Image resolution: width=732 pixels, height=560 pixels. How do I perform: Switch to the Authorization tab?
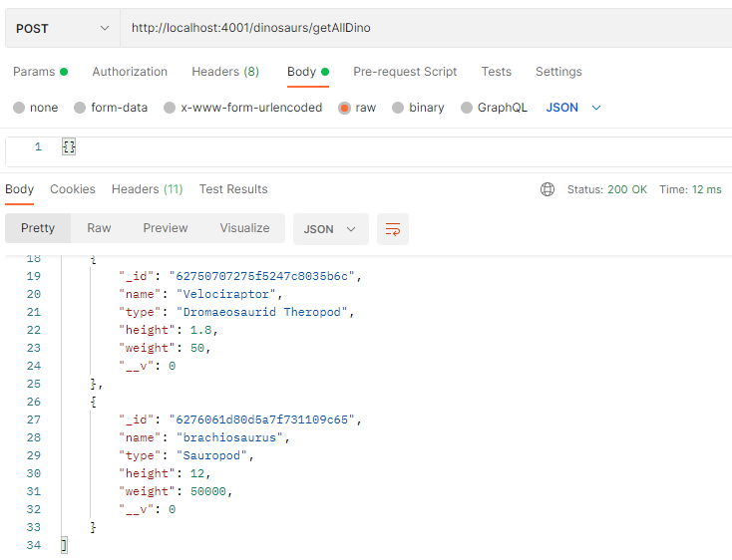(130, 72)
